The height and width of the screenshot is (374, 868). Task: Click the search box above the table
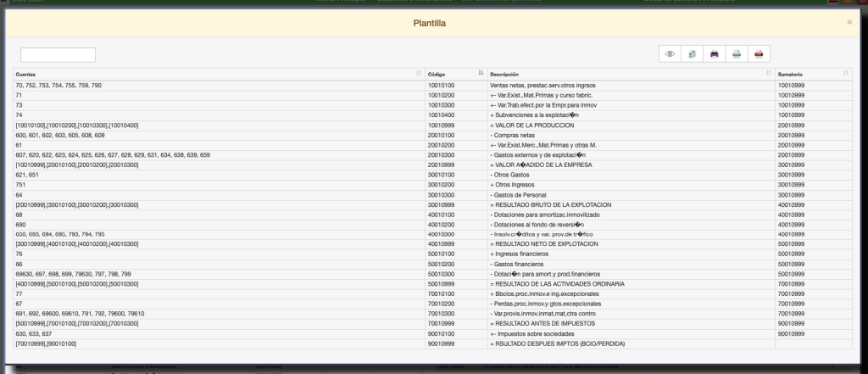tap(58, 55)
